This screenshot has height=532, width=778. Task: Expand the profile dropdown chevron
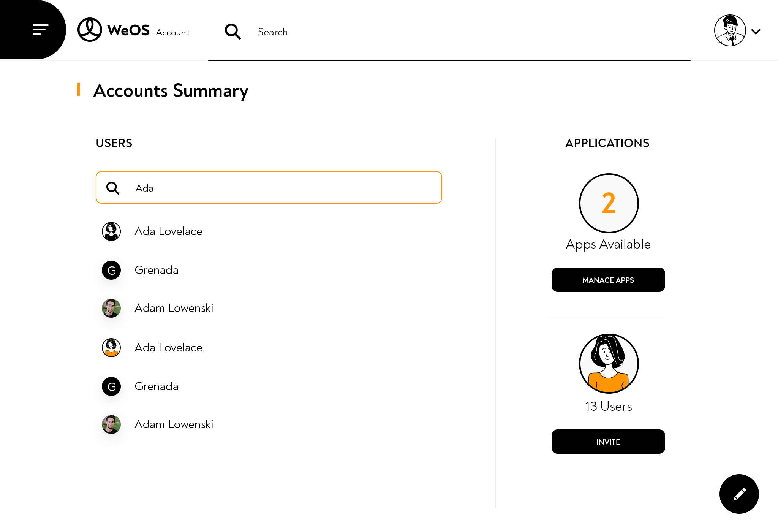click(756, 32)
